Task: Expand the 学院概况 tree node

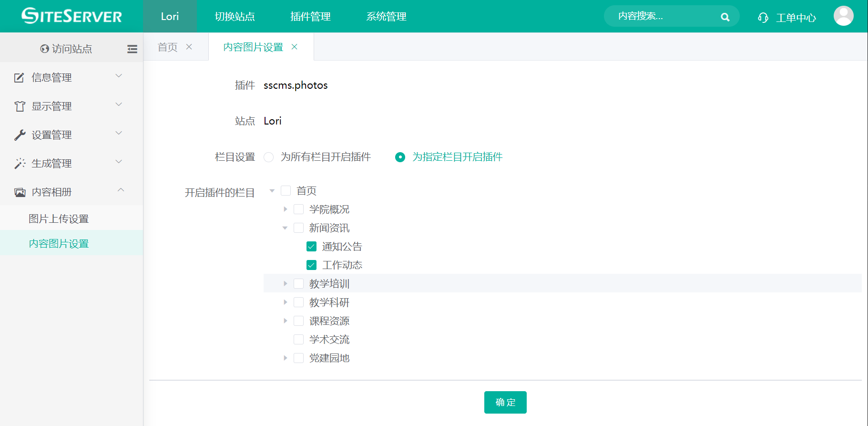Action: (x=285, y=209)
